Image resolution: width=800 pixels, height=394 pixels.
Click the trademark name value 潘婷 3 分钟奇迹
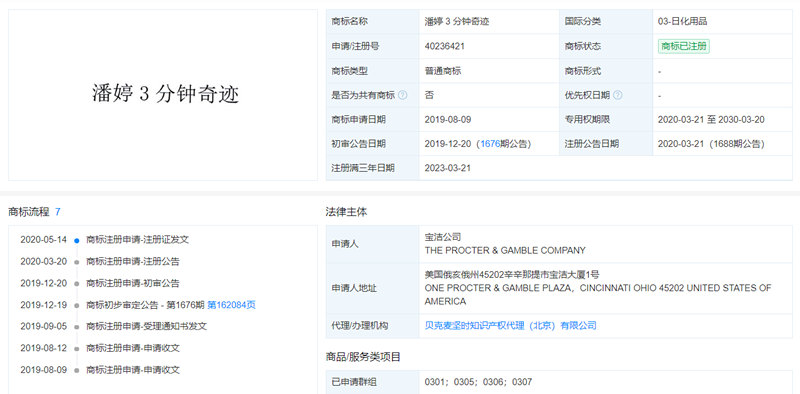pyautogui.click(x=457, y=21)
